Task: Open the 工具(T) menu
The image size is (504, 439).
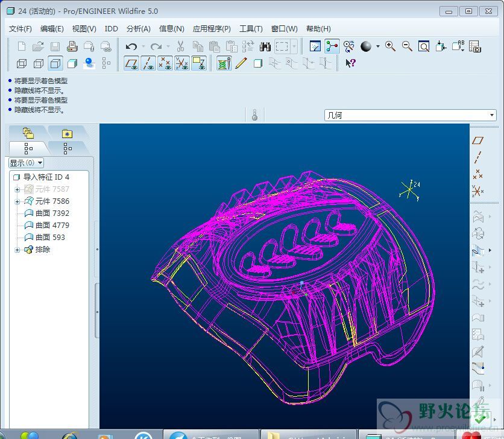Action: point(251,29)
